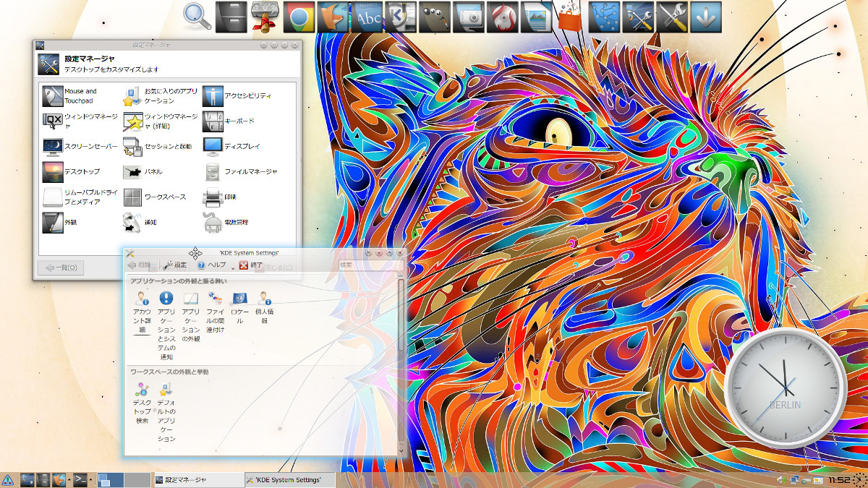
Task: Open ウィンドウマネージャ settings
Action: 80,121
